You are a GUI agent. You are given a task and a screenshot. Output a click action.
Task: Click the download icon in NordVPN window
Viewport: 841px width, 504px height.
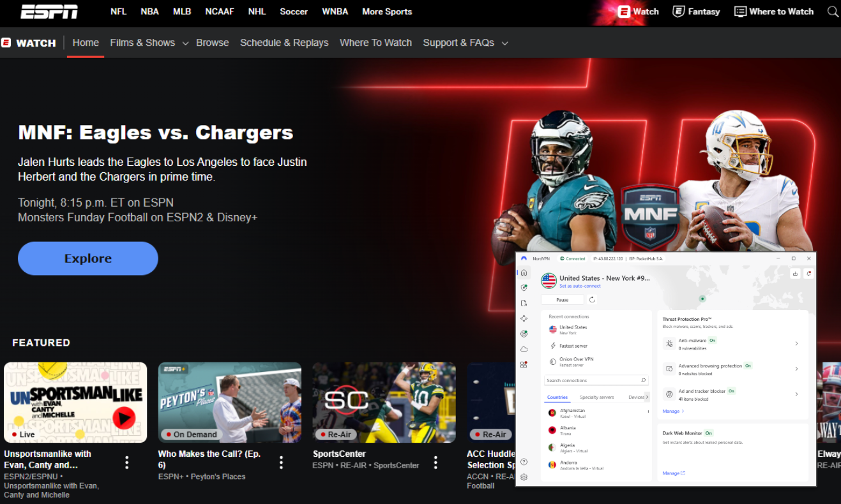794,273
